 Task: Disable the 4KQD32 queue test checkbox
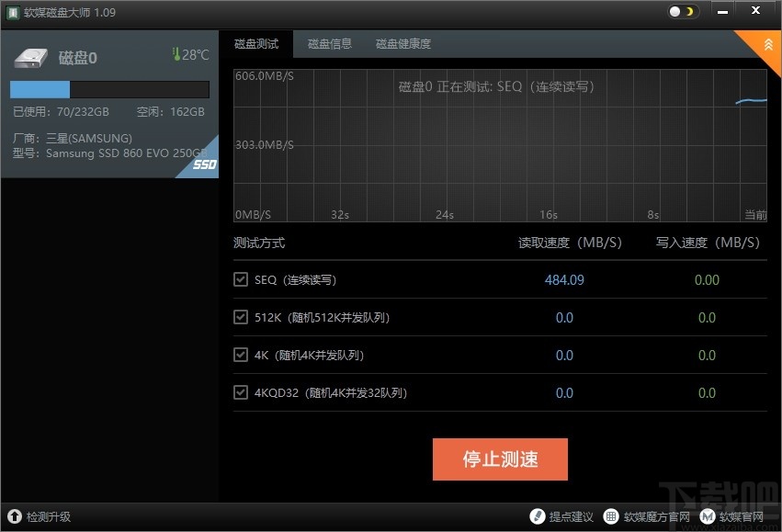click(x=241, y=392)
